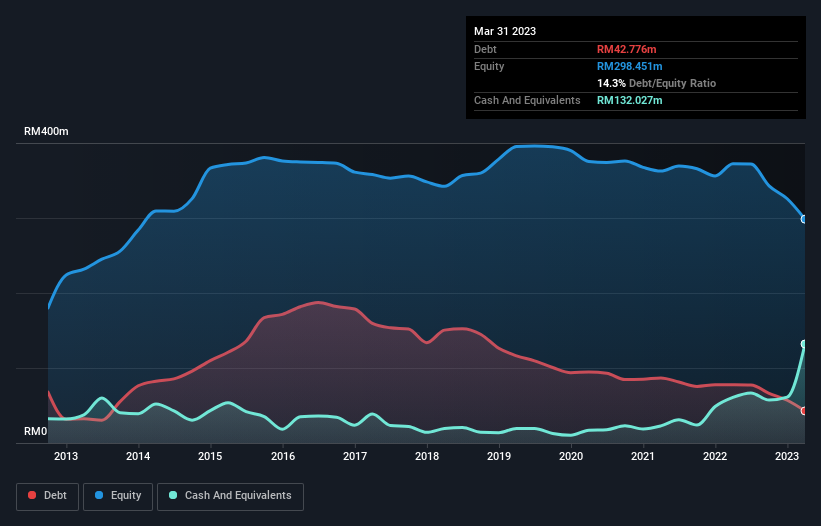Toggle the Debt legend series

(x=49, y=495)
